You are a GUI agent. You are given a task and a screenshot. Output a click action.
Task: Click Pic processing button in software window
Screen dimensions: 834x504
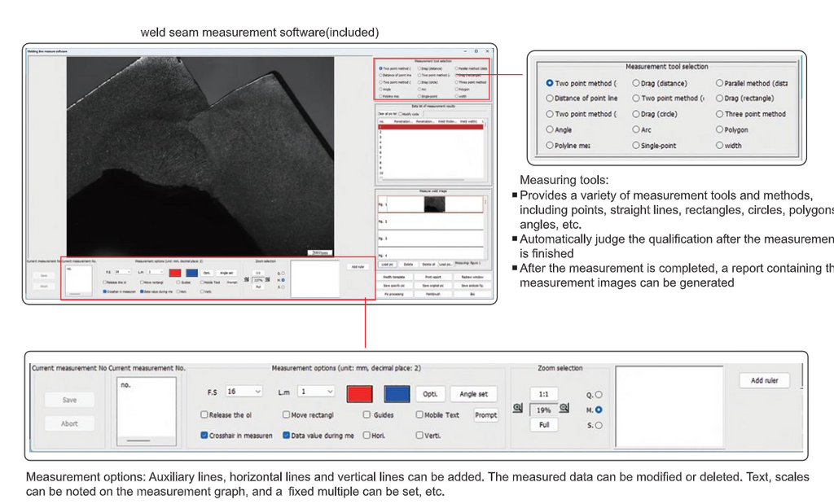pos(394,294)
